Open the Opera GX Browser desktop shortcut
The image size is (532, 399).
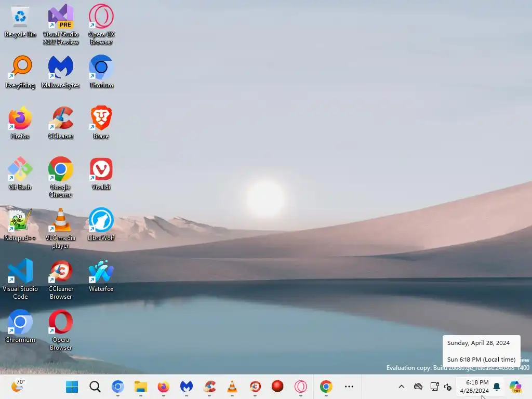(x=101, y=24)
